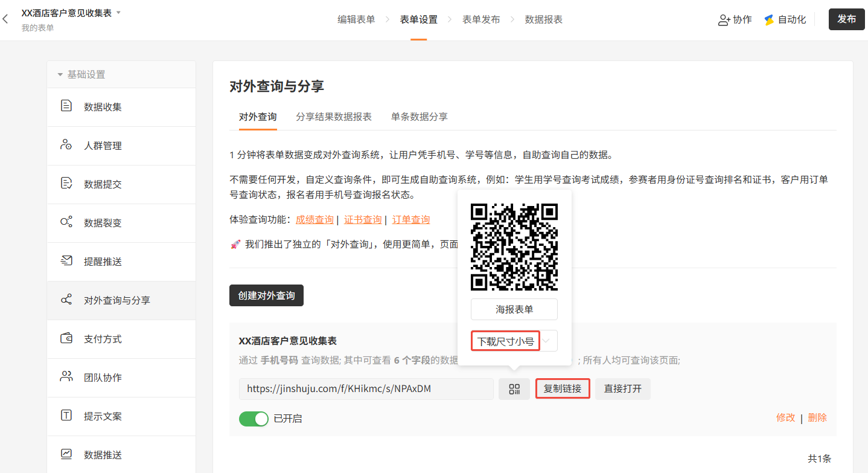Switch to the 单条数据分享 tab

tap(420, 117)
